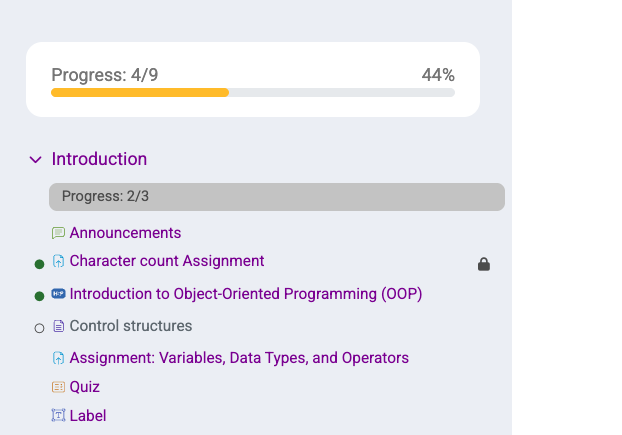Click the Label text-box icon
Image resolution: width=622 pixels, height=435 pixels.
[x=58, y=415]
